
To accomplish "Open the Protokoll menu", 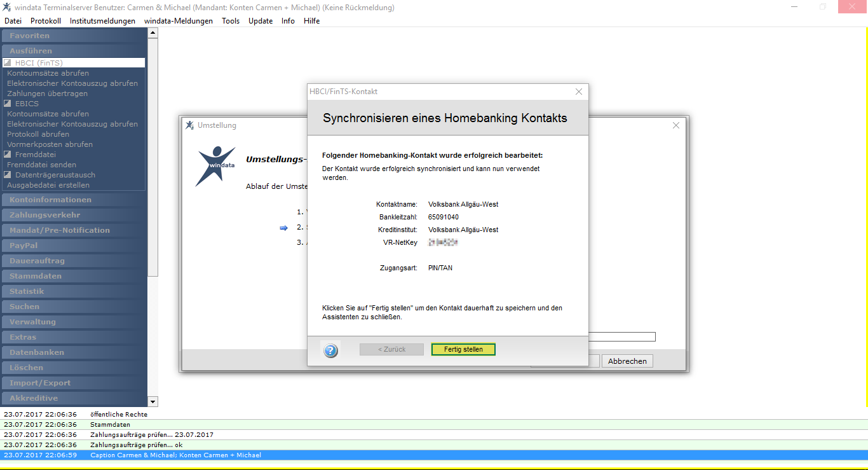I will coord(46,20).
